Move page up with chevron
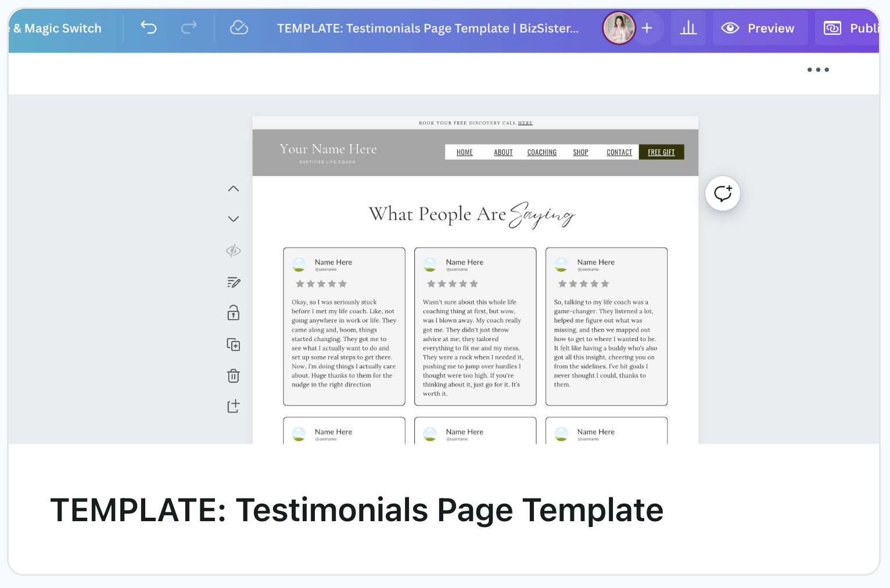This screenshot has width=890, height=588. (x=234, y=189)
